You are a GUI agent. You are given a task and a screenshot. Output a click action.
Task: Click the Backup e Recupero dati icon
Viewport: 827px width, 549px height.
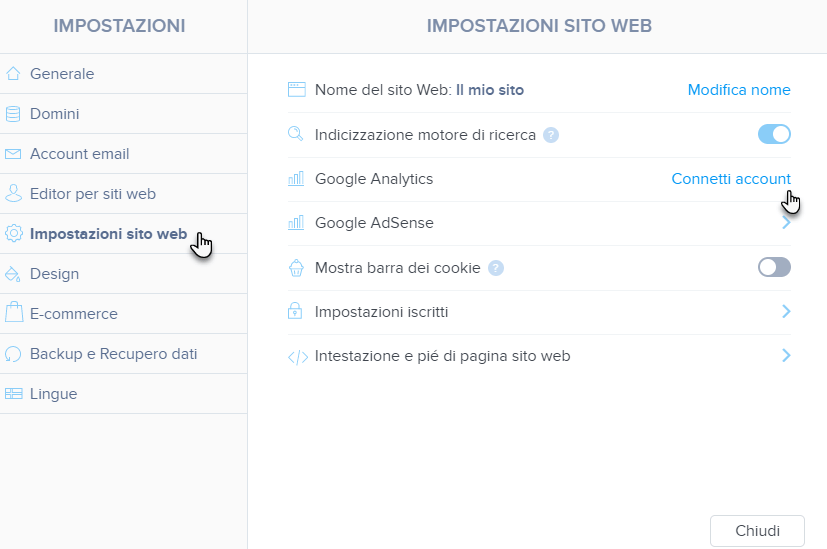pyautogui.click(x=13, y=354)
